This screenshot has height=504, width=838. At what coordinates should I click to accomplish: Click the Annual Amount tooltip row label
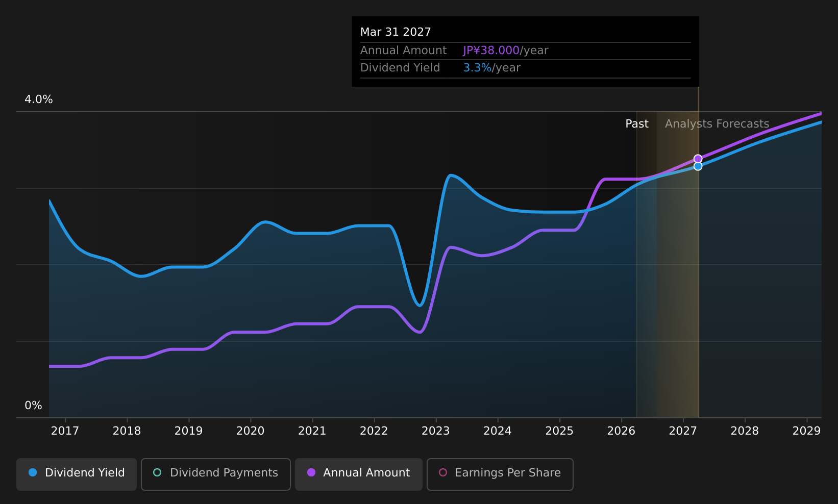coord(403,51)
